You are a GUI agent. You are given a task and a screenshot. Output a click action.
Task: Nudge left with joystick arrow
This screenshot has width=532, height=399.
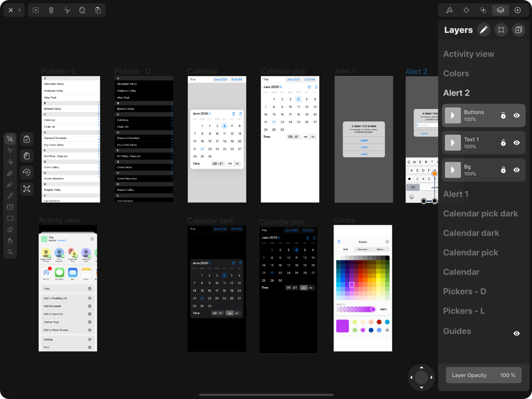point(412,377)
